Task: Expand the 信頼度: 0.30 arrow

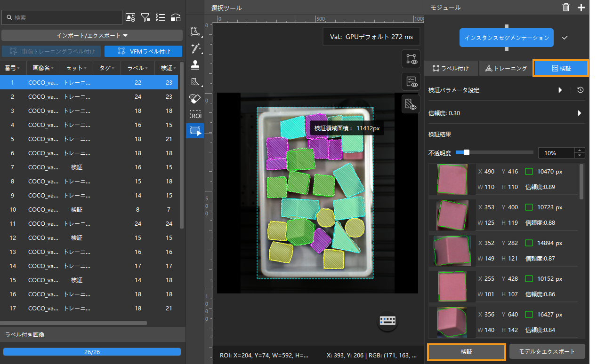Action: pyautogui.click(x=580, y=113)
